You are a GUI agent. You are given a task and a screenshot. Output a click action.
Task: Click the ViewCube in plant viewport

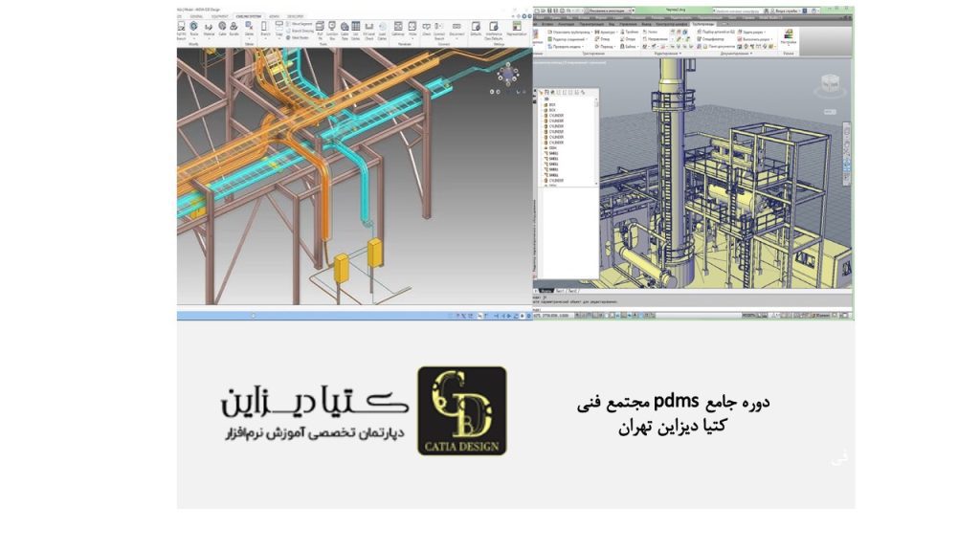828,84
